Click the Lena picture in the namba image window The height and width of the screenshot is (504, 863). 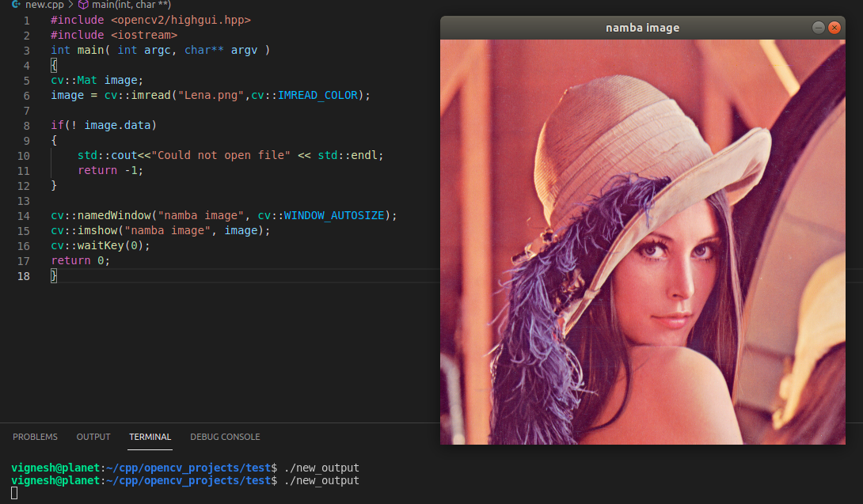point(642,241)
